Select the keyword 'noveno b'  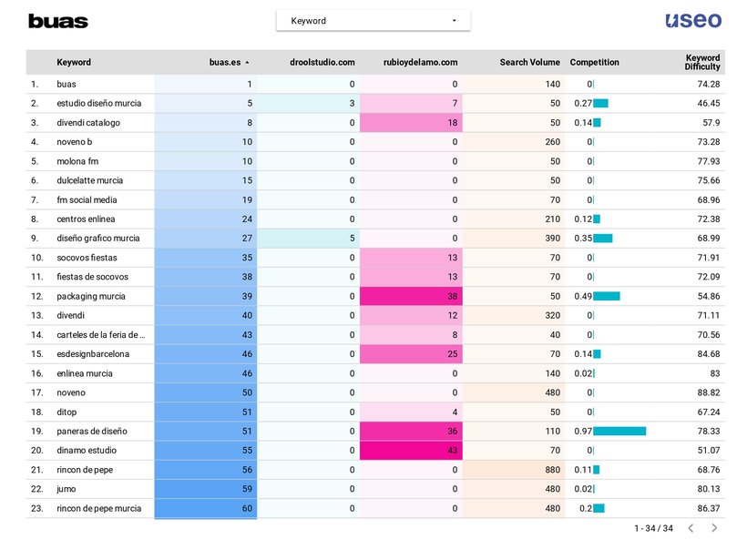pyautogui.click(x=75, y=142)
